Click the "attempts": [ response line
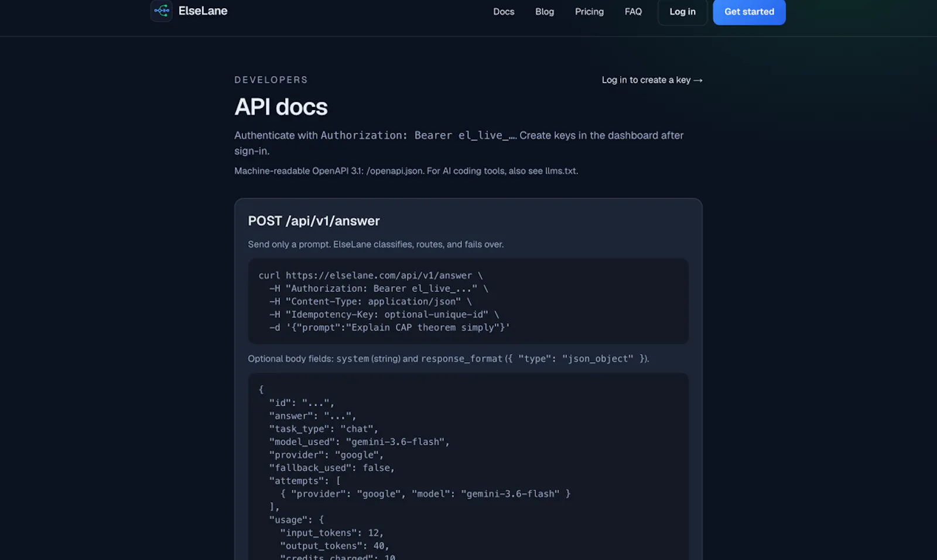 pos(305,481)
